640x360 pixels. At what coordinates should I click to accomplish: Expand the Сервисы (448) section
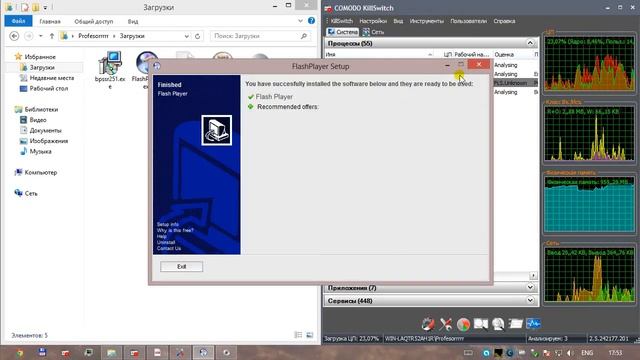530,300
